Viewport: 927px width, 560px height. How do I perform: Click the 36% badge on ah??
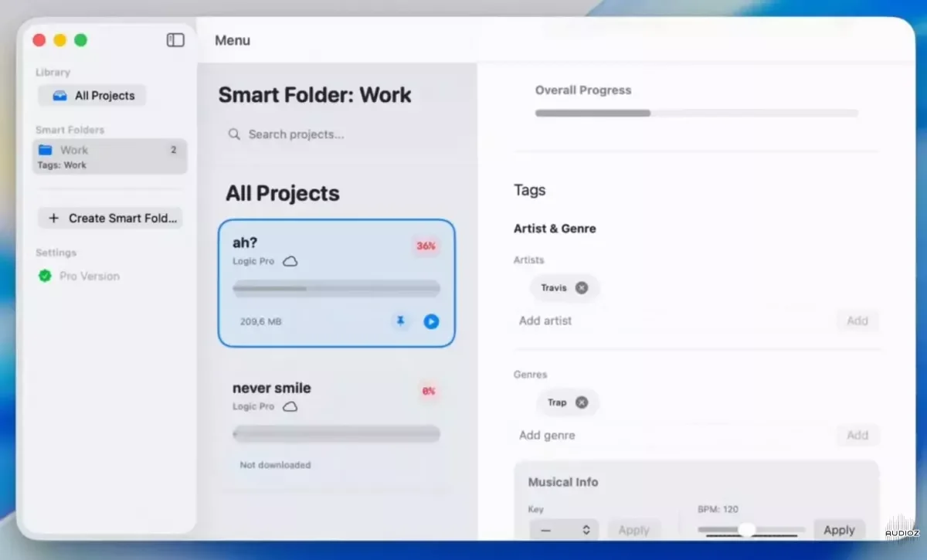click(426, 246)
